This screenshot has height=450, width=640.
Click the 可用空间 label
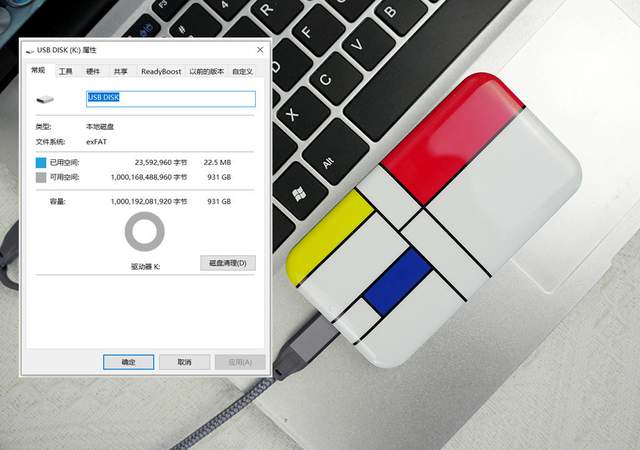tap(64, 177)
